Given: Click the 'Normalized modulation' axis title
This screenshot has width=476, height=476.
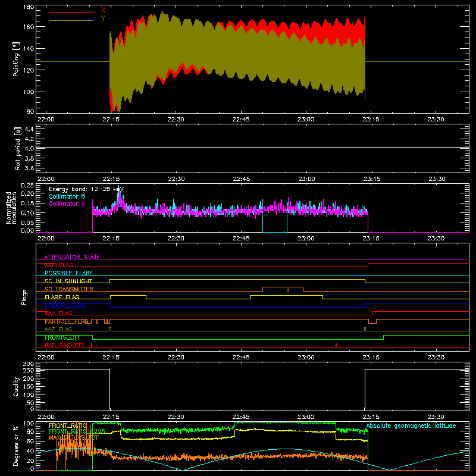Looking at the screenshot, I should (x=11, y=208).
